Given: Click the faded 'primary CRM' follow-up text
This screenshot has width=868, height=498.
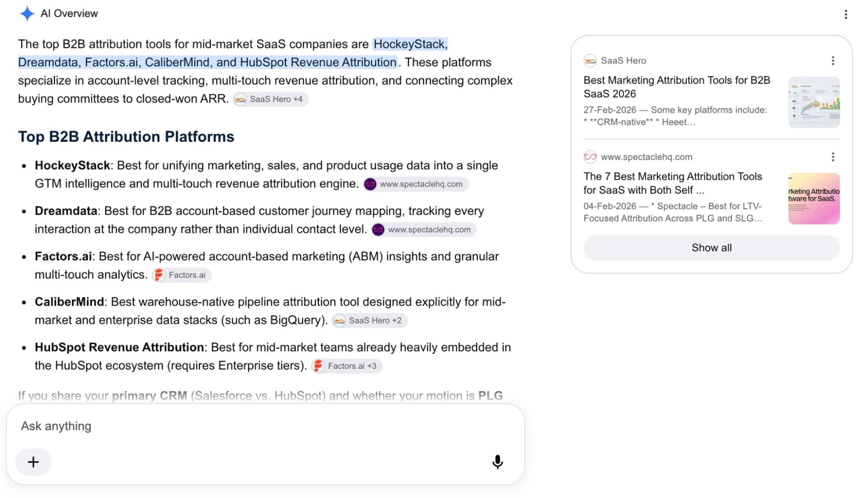Looking at the screenshot, I should coord(149,396).
